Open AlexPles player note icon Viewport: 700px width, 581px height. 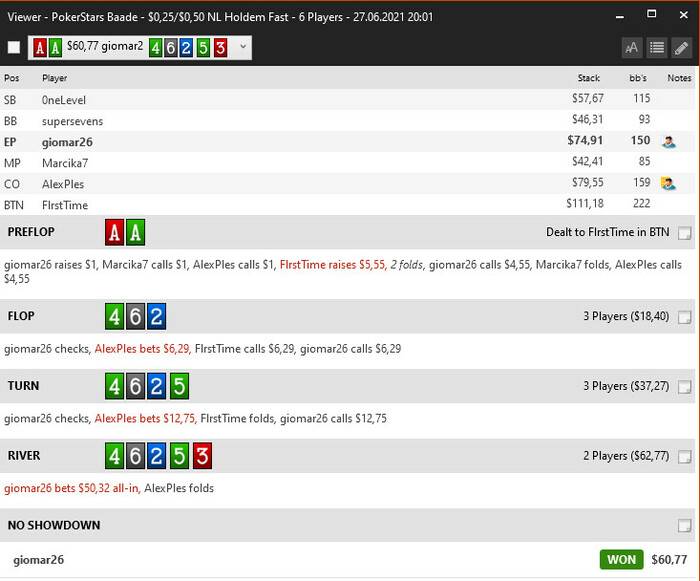pos(668,183)
